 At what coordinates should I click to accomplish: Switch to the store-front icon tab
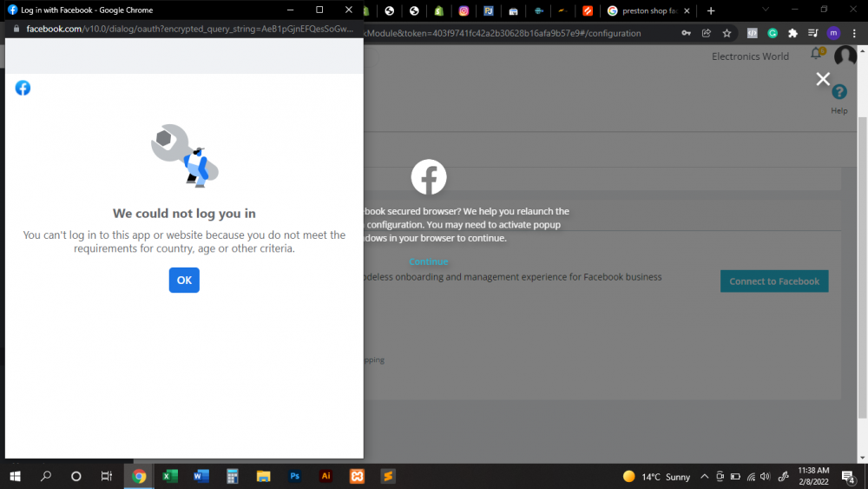[x=513, y=10]
